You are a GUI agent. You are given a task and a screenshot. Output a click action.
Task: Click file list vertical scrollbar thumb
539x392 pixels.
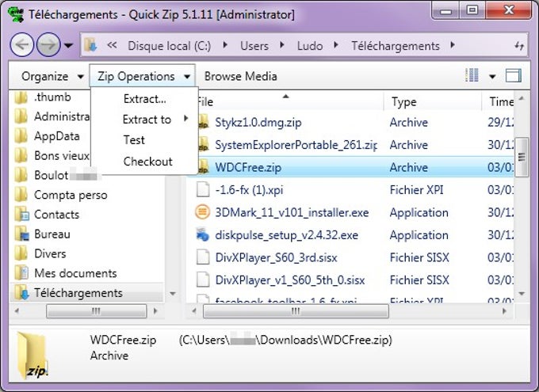(x=522, y=157)
